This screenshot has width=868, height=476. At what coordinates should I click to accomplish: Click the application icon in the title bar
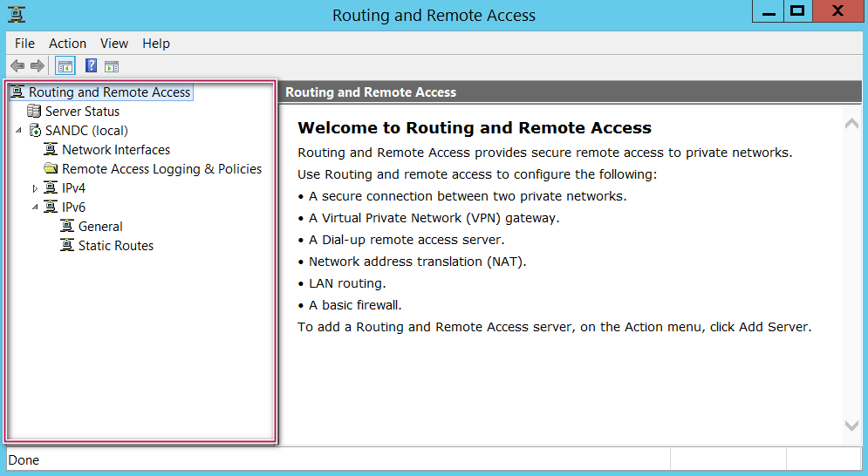tap(17, 15)
